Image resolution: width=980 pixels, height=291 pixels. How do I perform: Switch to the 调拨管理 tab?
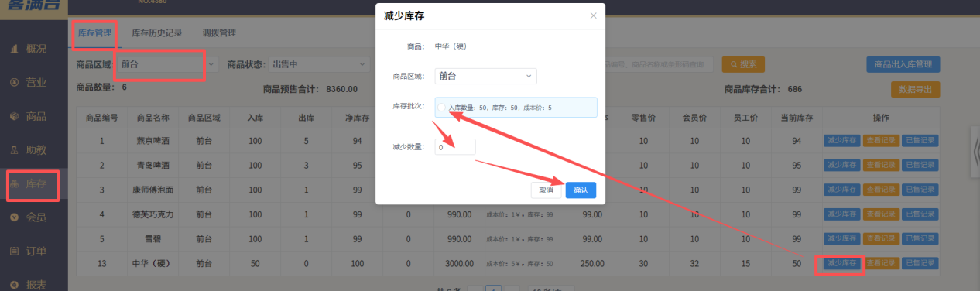(x=219, y=33)
